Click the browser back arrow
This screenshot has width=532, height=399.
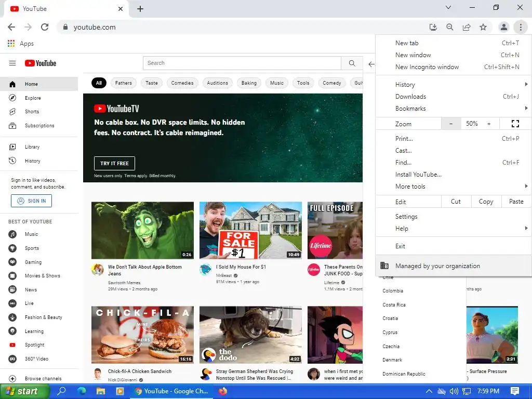coord(11,27)
